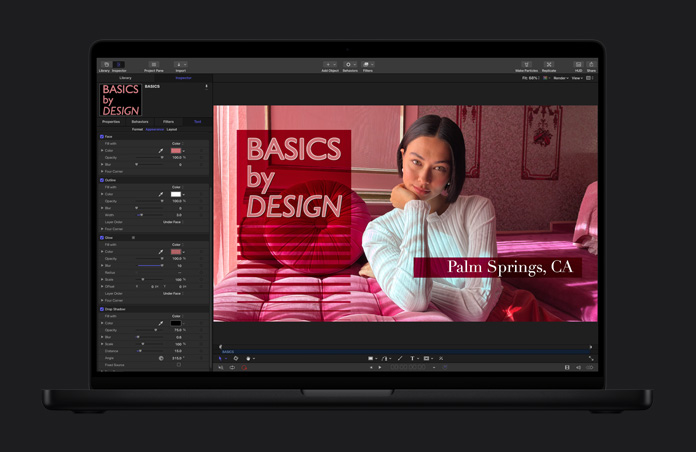This screenshot has height=452, width=696.
Task: Switch to the Behaviors tab
Action: [x=140, y=121]
